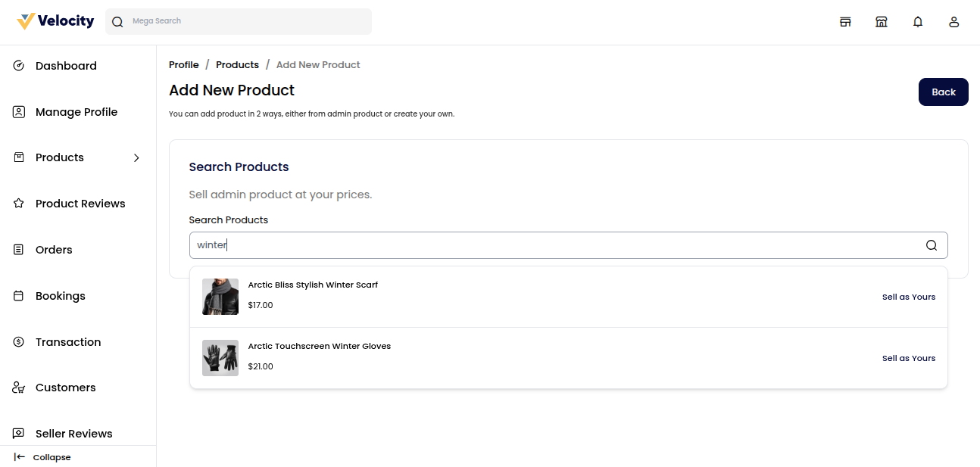Click the Search Products text input
Screen dimensions: 980x467
coord(553,245)
